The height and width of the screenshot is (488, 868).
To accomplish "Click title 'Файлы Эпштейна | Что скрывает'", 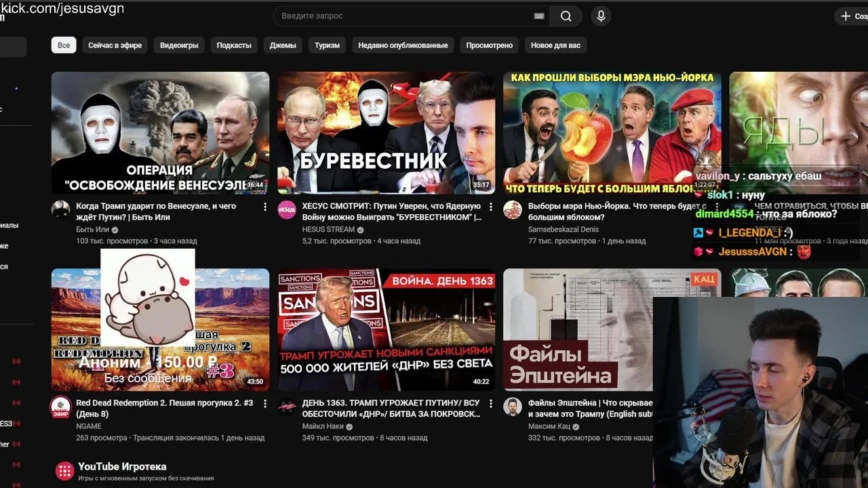I will point(591,408).
